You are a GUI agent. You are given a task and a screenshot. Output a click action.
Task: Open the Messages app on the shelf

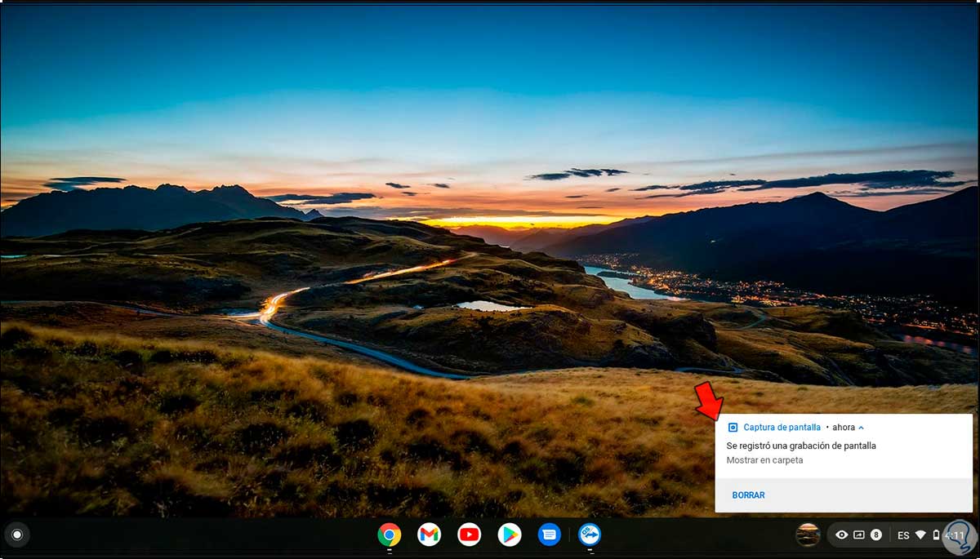click(x=550, y=535)
